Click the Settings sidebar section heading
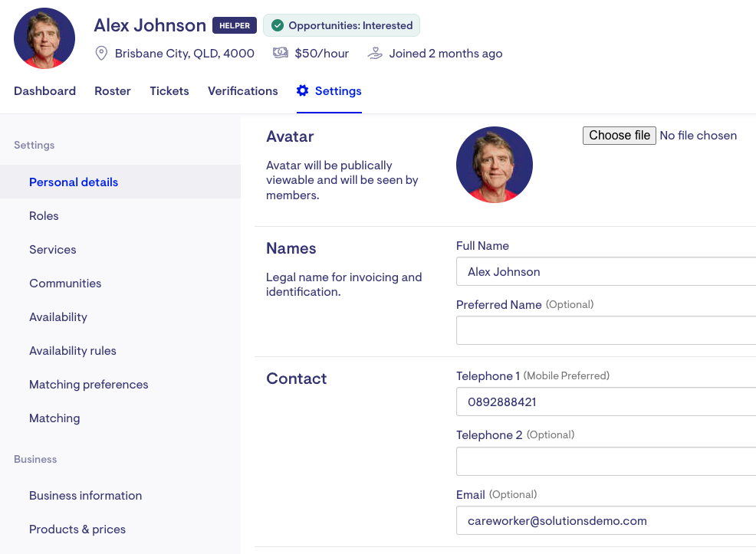The image size is (756, 554). (x=35, y=145)
